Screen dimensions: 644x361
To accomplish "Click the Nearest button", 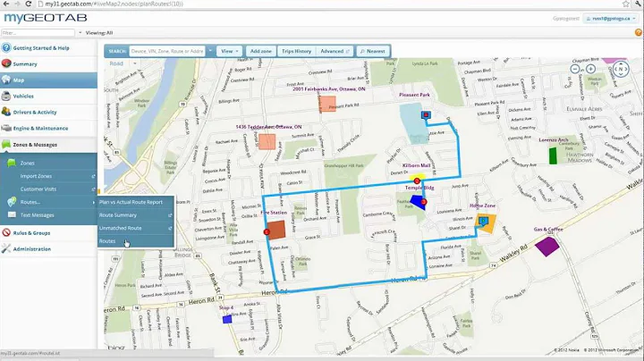I will [x=373, y=51].
